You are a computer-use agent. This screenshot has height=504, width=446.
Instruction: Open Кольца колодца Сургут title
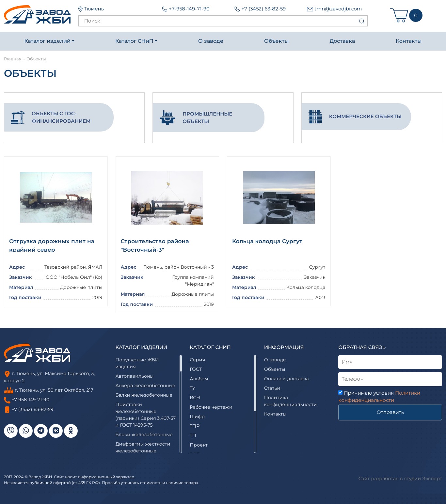point(267,241)
